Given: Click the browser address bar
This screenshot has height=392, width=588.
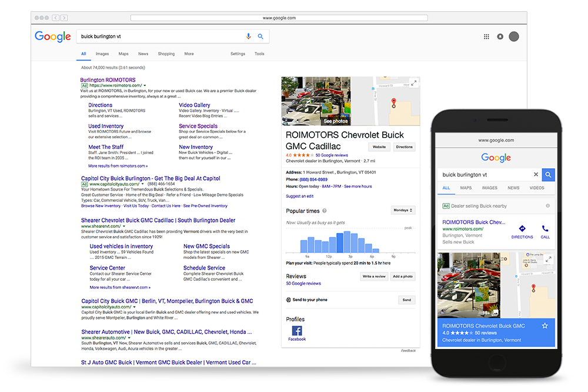Looking at the screenshot, I should 279,18.
